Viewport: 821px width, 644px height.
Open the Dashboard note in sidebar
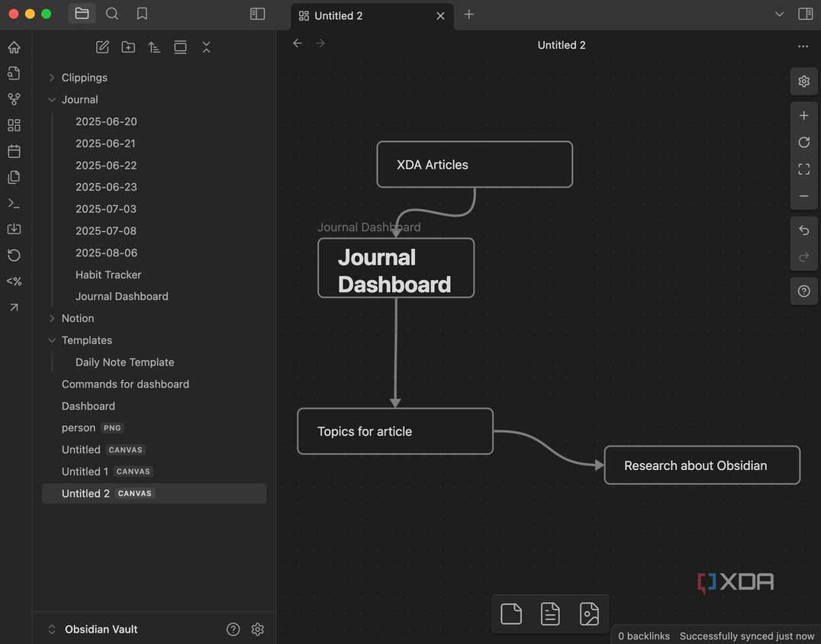pos(88,406)
